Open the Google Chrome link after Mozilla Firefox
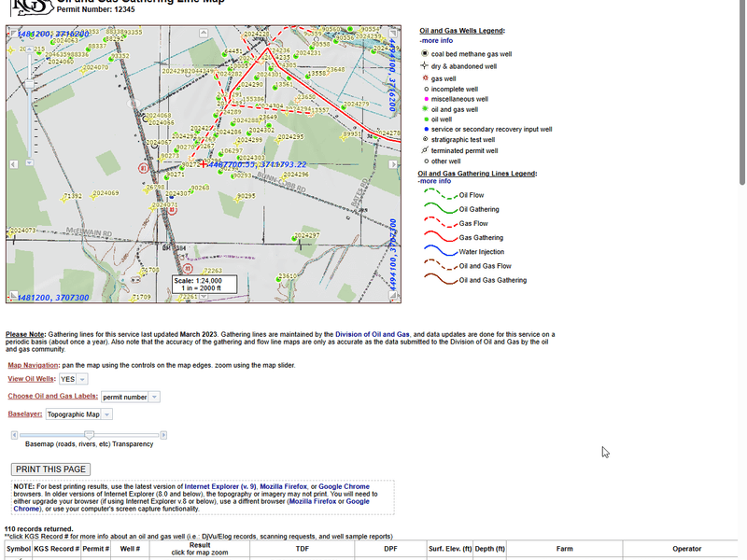The image size is (747, 560). (x=344, y=486)
